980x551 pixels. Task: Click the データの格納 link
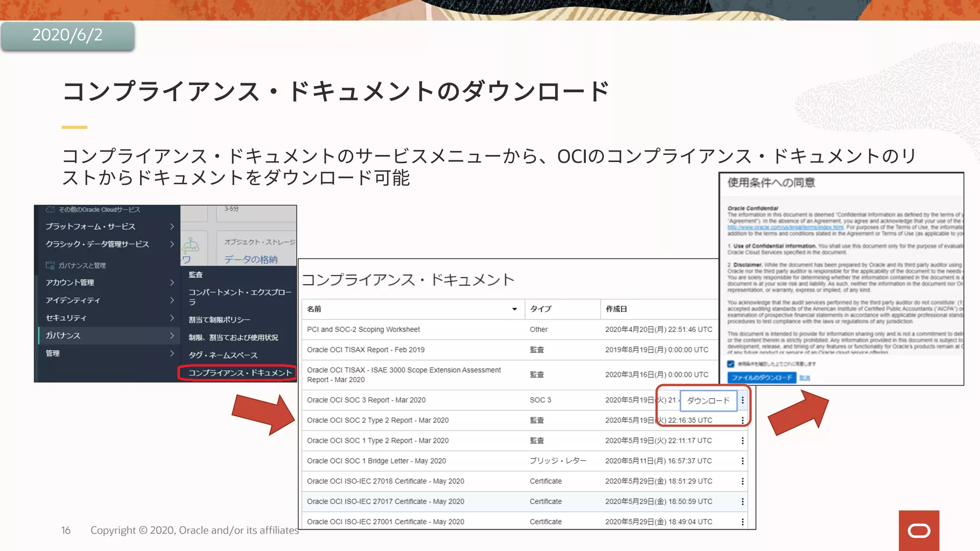pos(251,259)
